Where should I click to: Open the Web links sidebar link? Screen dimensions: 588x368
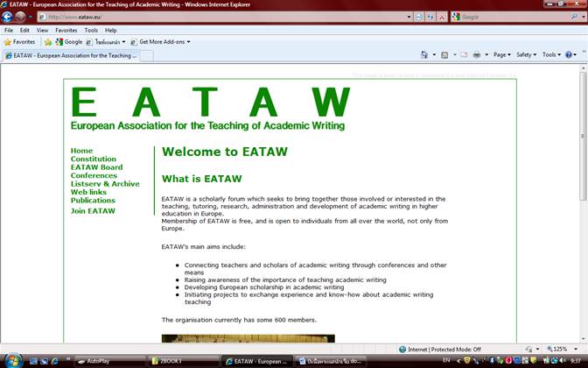pyautogui.click(x=88, y=192)
